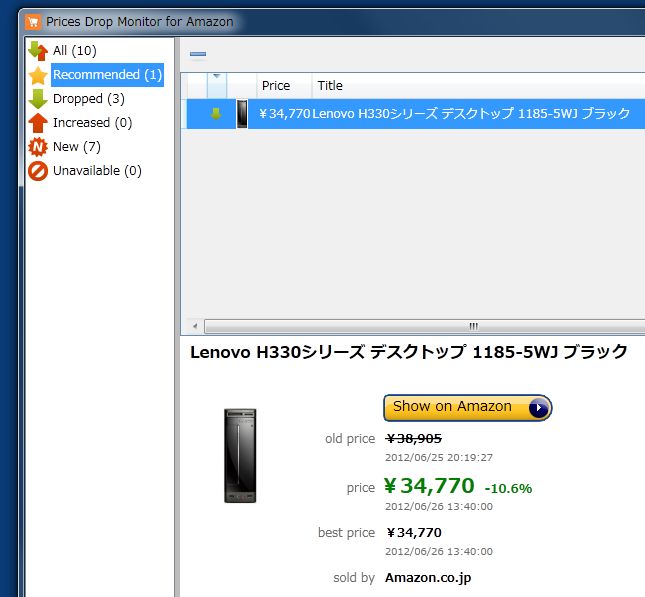Click the green drop arrow in Lenovo row

click(x=216, y=114)
